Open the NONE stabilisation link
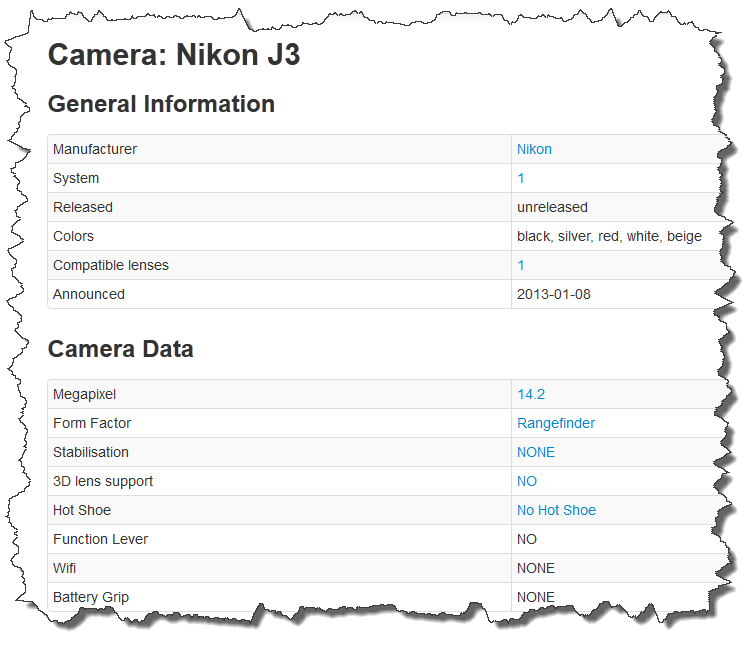The image size is (756, 648). tap(536, 452)
